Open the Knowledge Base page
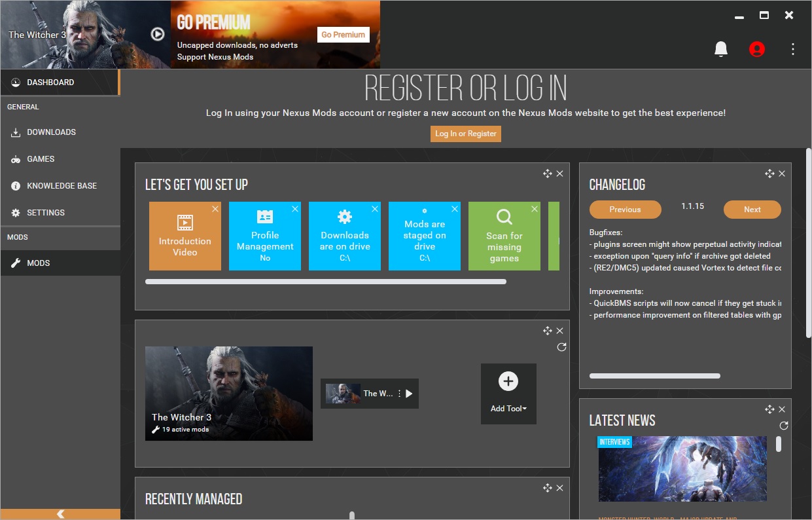Screen dimensions: 812x520 60,186
